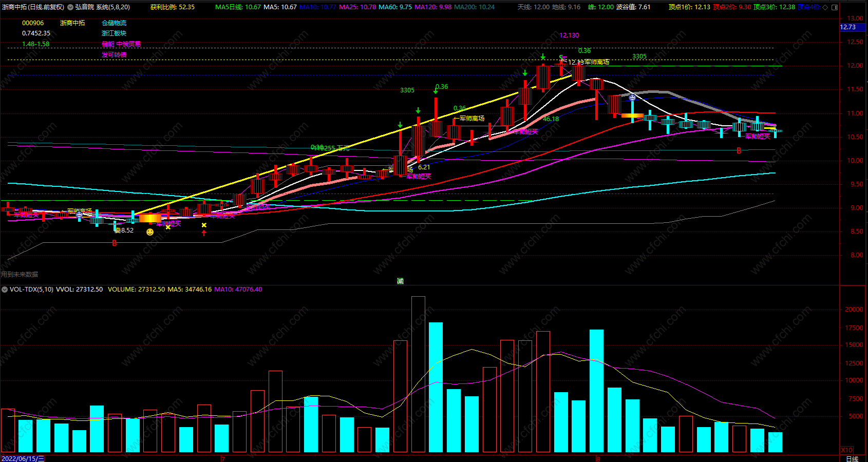The image size is (868, 462).
Task: Click the month 8 marker on time axis
Action: (598, 458)
